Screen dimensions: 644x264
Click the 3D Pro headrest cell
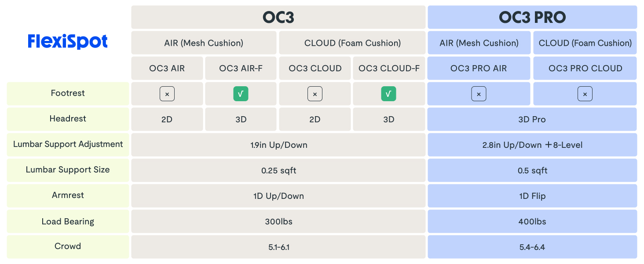coord(532,119)
